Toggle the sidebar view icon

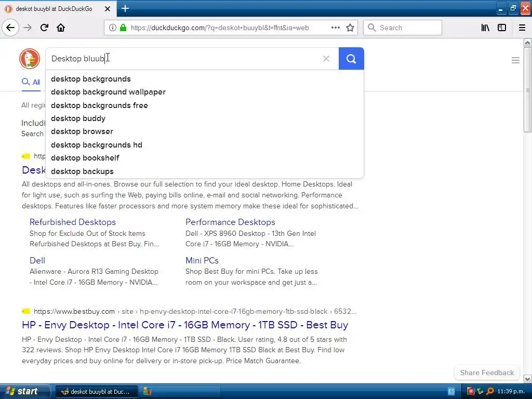click(501, 28)
